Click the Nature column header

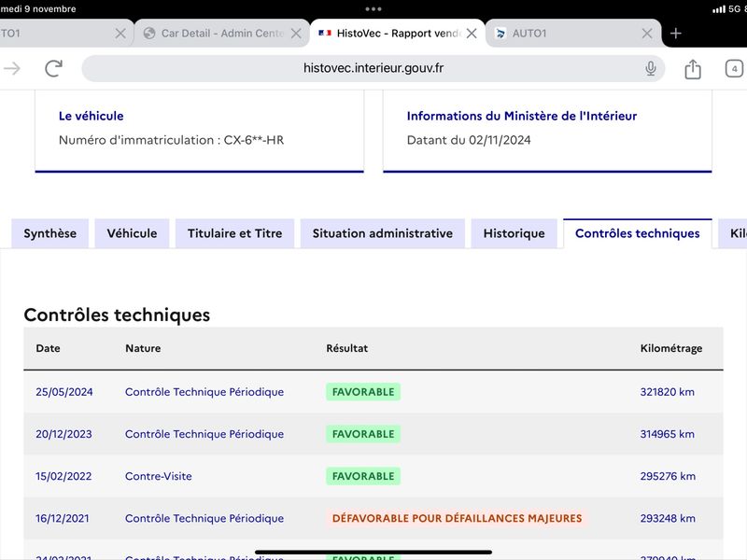(x=143, y=348)
